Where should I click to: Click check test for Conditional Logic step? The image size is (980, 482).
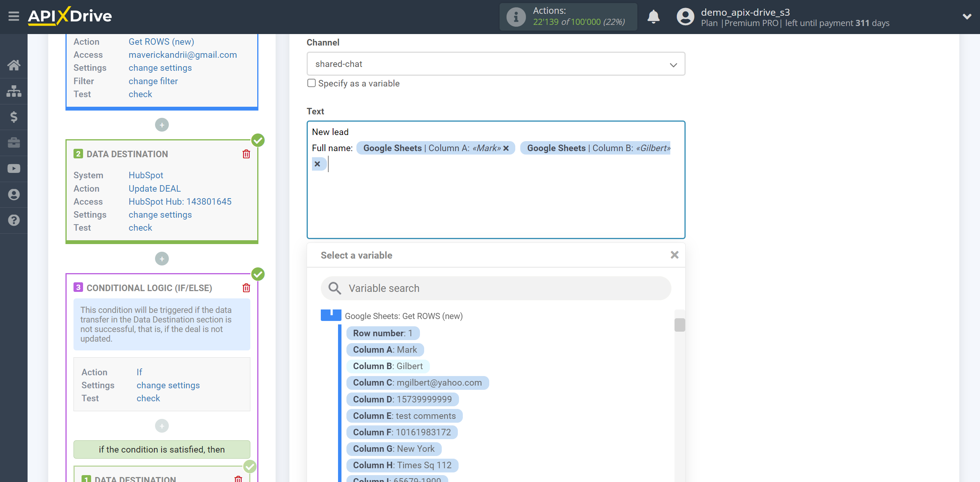(x=148, y=398)
